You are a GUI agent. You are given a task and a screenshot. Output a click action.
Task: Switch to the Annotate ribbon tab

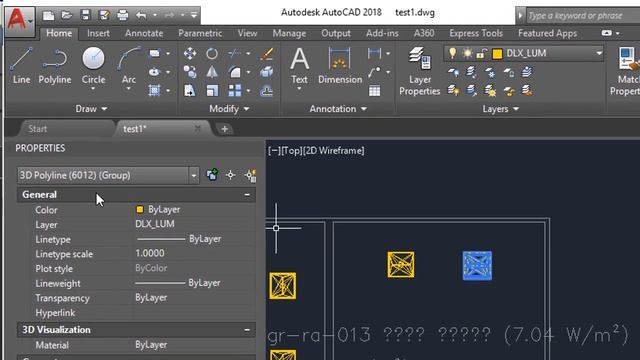144,33
